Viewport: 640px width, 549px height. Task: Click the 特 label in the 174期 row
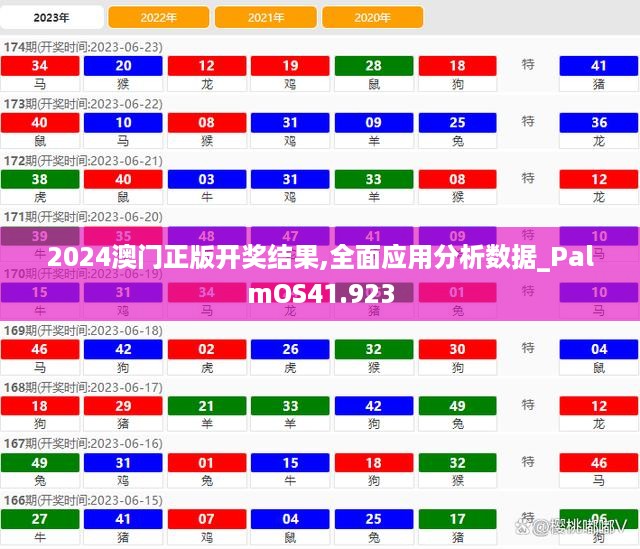tap(528, 64)
